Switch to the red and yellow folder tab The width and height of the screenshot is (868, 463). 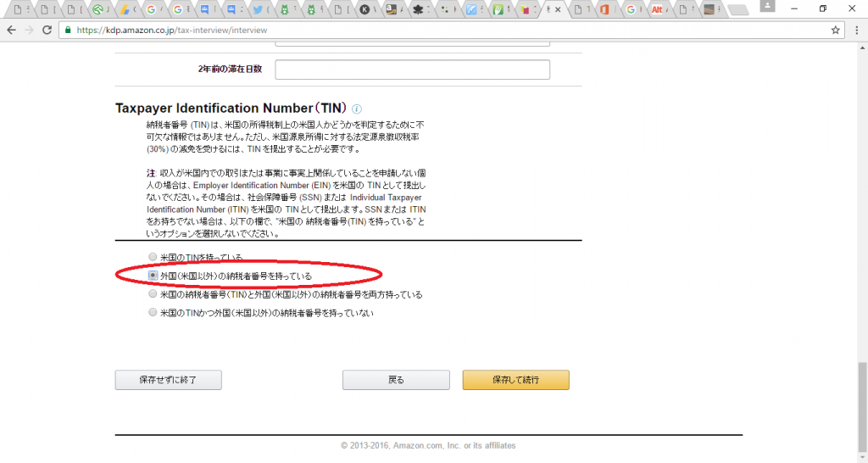coord(525,9)
